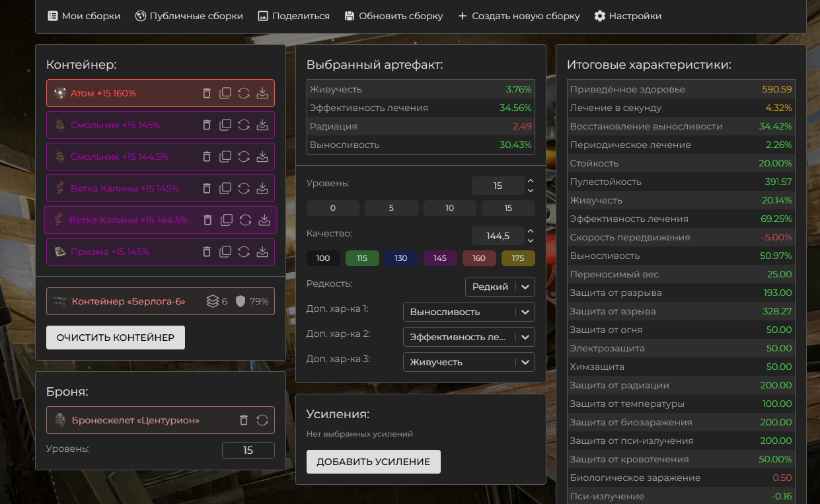Image resolution: width=820 pixels, height=504 pixels.
Task: Duplicate the Смольник +15 145% artifact
Action: coord(225,125)
